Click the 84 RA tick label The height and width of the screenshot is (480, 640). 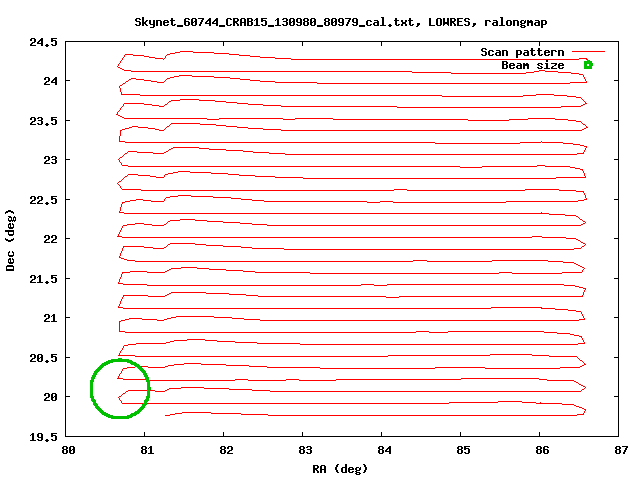tap(384, 450)
